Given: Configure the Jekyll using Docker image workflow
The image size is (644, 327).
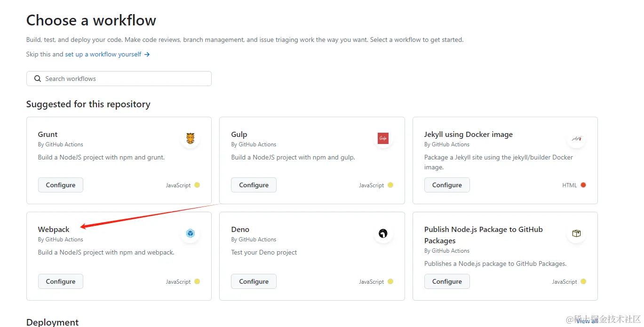Looking at the screenshot, I should point(447,185).
